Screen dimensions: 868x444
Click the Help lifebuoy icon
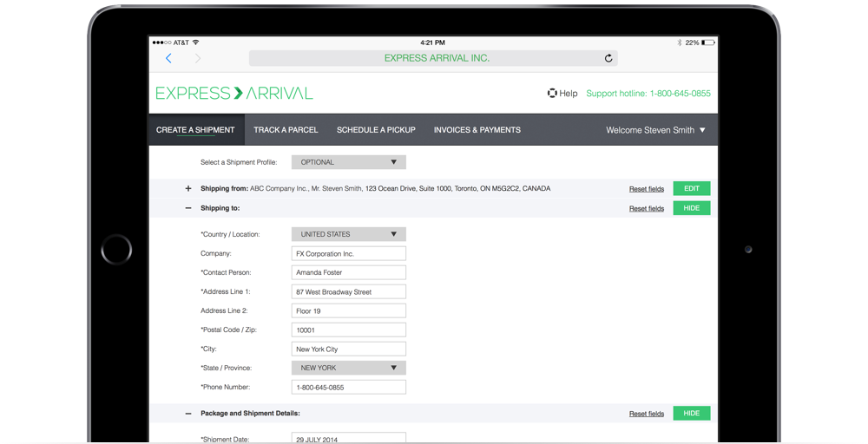(552, 93)
